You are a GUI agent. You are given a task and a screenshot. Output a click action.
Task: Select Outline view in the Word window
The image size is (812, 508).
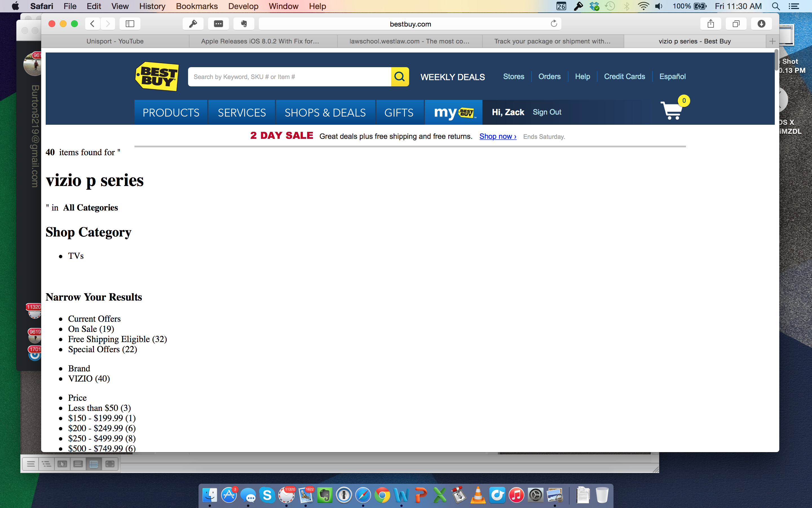click(46, 464)
